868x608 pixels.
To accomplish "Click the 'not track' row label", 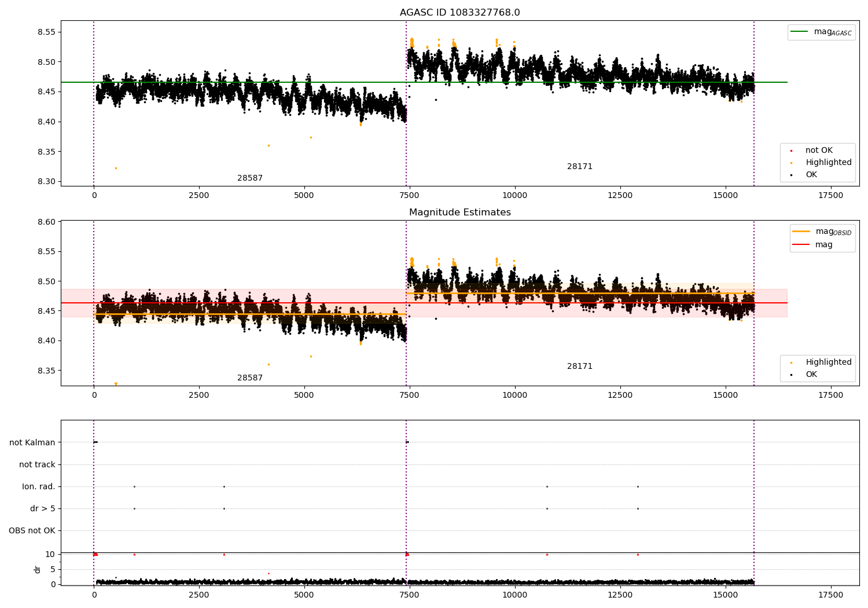I will click(x=37, y=465).
